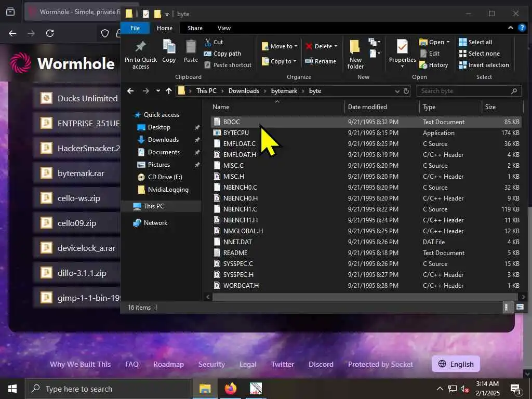Open notification center icon
Screen dimensions: 532x399
click(516, 389)
